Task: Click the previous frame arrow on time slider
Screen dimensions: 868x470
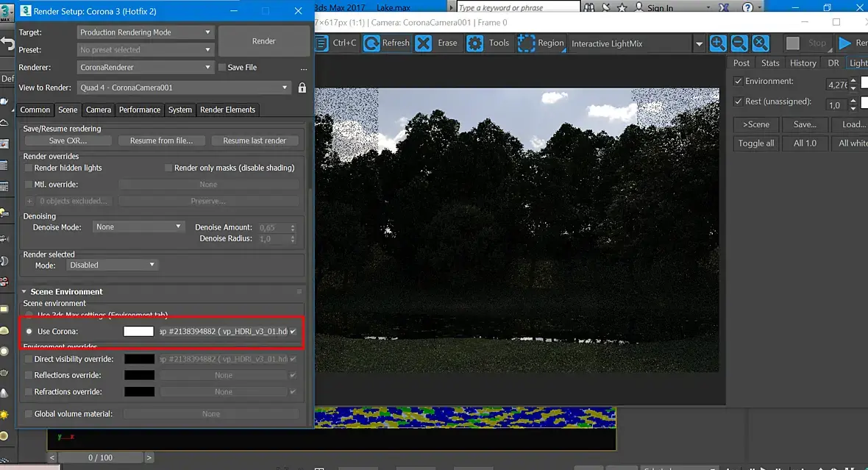Action: 52,457
